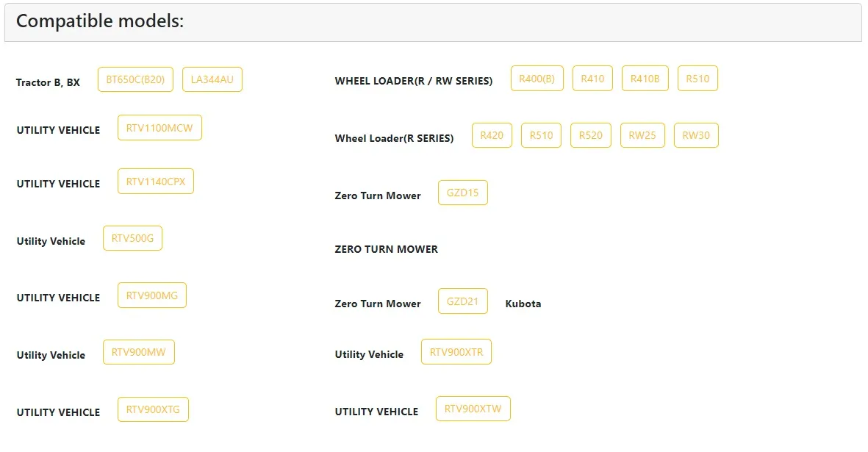Screen dimensions: 868x452
Task: Click the 'ZERO TURN MOWER' label without tags
Action: point(387,249)
